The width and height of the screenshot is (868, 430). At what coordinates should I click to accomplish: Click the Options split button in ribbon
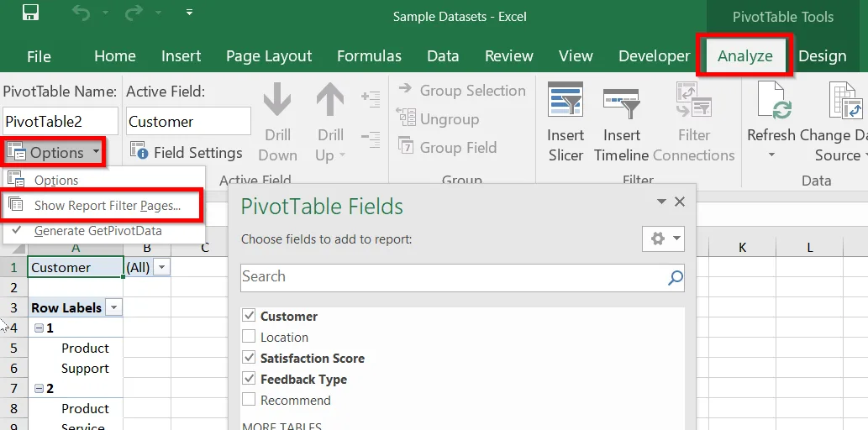coord(54,152)
